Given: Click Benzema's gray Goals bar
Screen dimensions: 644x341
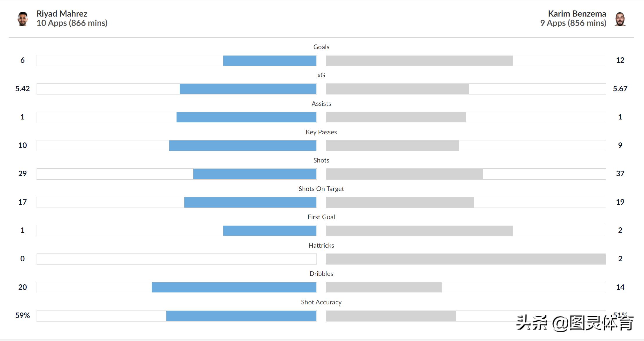Looking at the screenshot, I should pyautogui.click(x=419, y=60).
